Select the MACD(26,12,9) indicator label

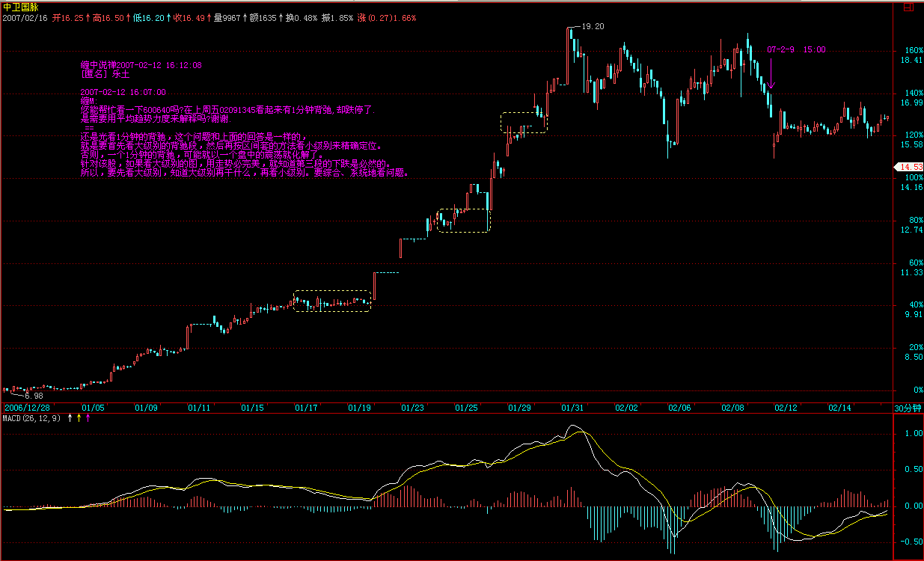point(31,418)
